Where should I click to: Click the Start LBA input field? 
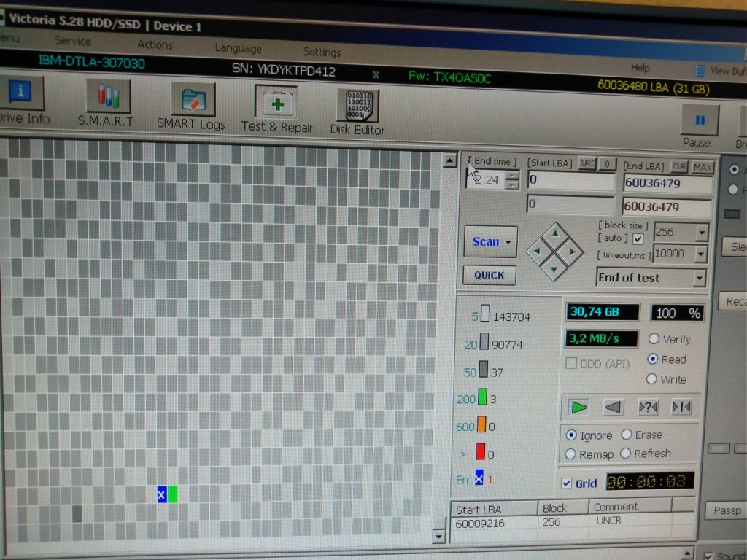[x=571, y=180]
